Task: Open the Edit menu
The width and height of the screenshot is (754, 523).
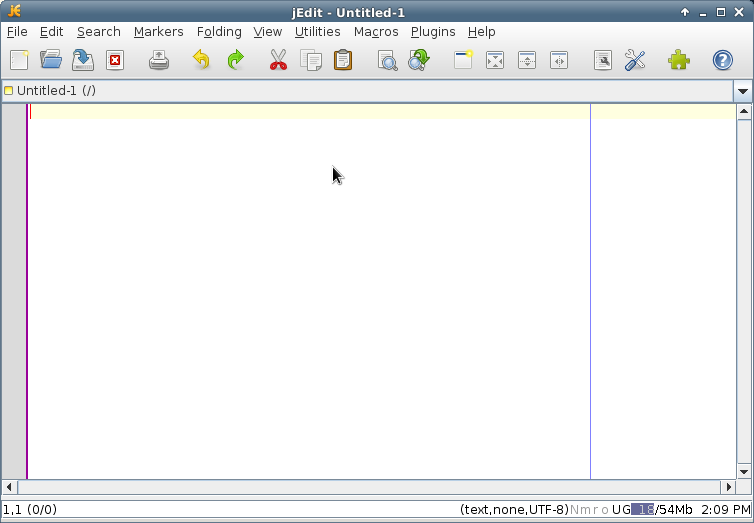Action: coord(51,32)
